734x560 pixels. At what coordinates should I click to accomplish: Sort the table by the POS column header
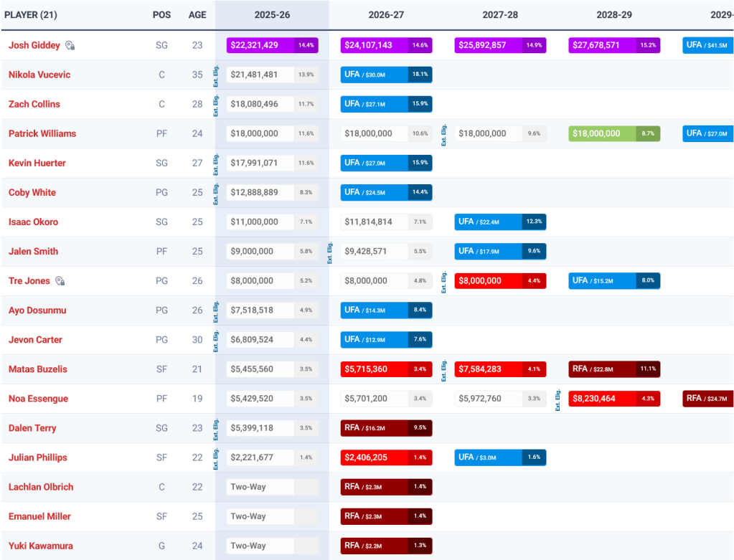[161, 14]
